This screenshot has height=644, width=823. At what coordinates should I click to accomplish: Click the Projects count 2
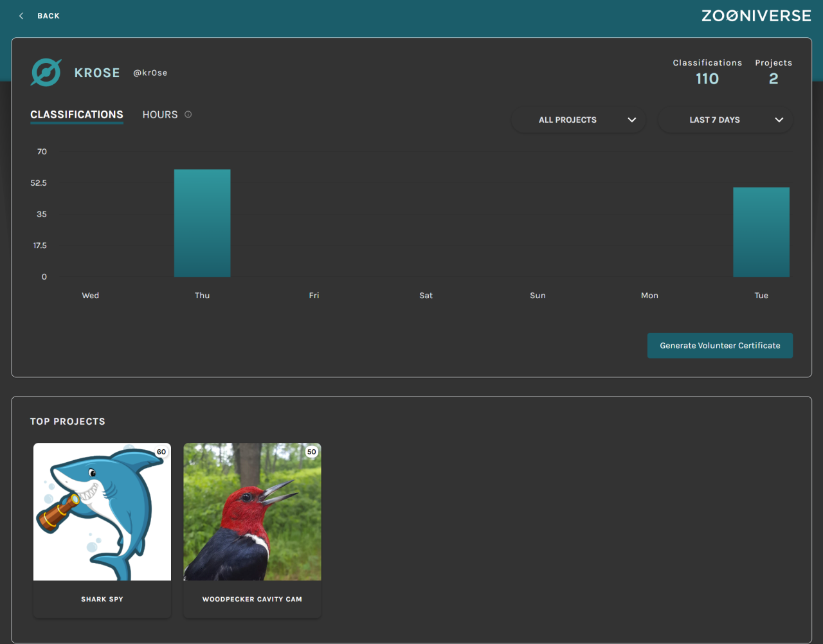[x=773, y=78]
